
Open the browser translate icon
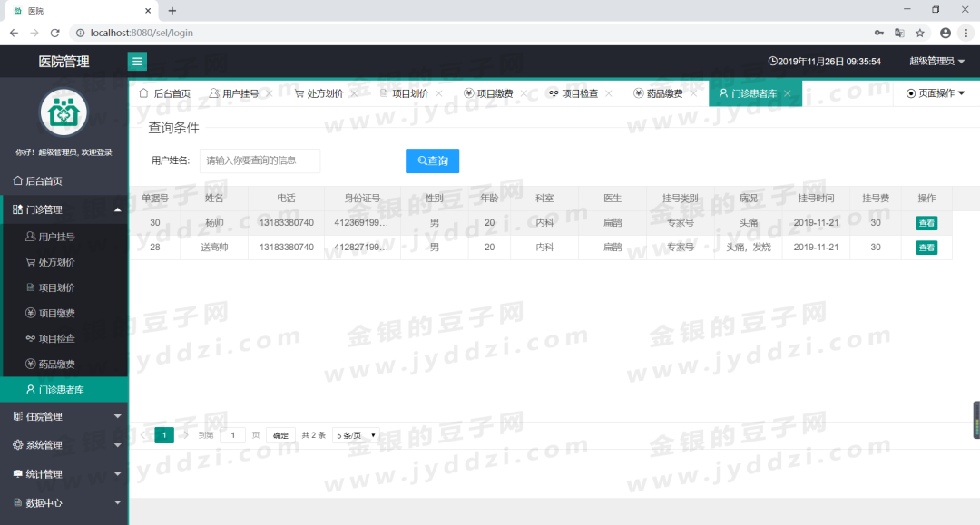[x=899, y=33]
